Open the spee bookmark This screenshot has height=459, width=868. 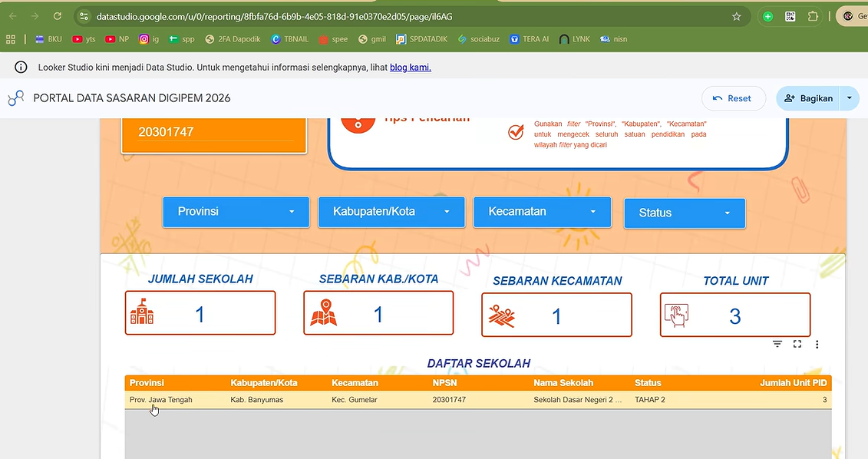(333, 38)
